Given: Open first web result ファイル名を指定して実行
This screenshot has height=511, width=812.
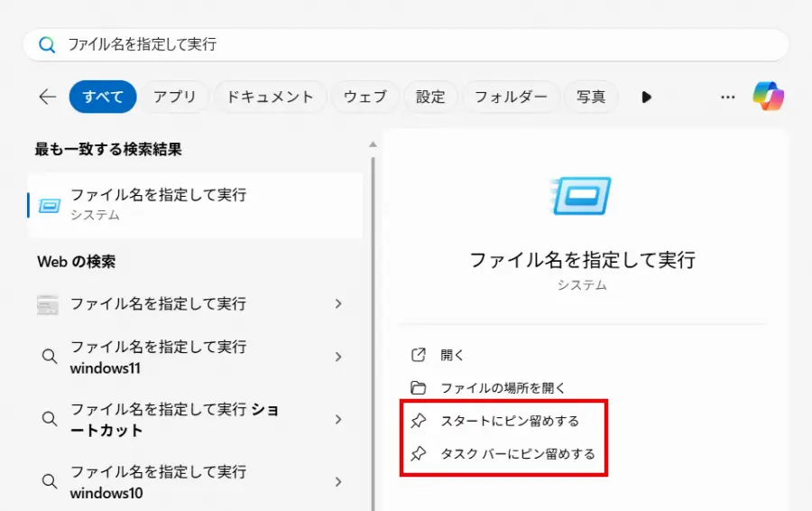Looking at the screenshot, I should [x=195, y=303].
